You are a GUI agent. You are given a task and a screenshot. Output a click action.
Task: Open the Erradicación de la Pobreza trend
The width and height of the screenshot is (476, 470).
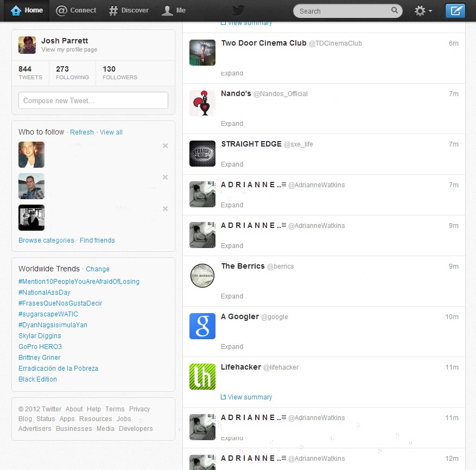58,369
